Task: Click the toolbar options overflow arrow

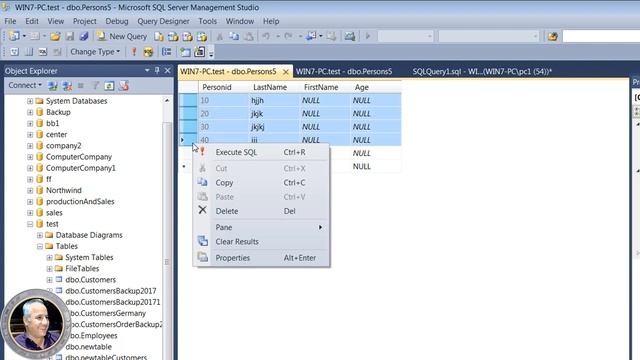Action: (211, 54)
